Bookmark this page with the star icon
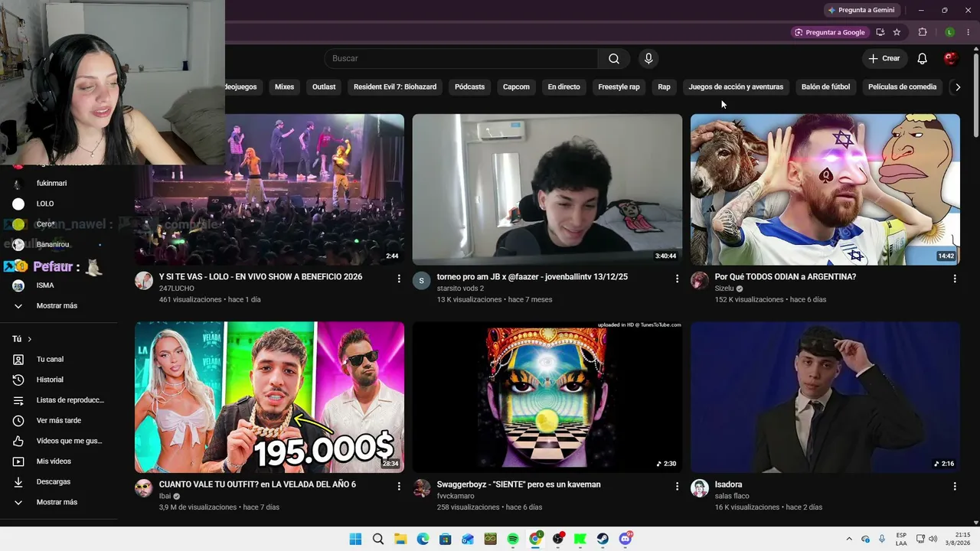Screen dimensions: 980x551 tap(897, 32)
